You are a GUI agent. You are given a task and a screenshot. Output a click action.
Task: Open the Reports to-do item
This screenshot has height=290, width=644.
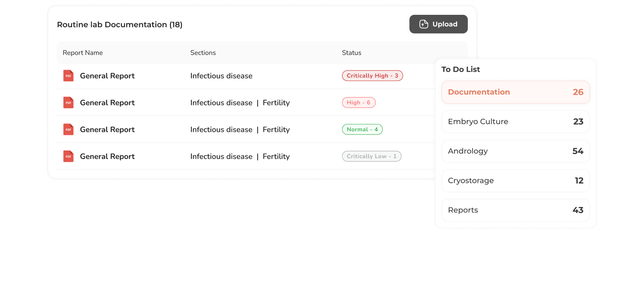tap(515, 210)
